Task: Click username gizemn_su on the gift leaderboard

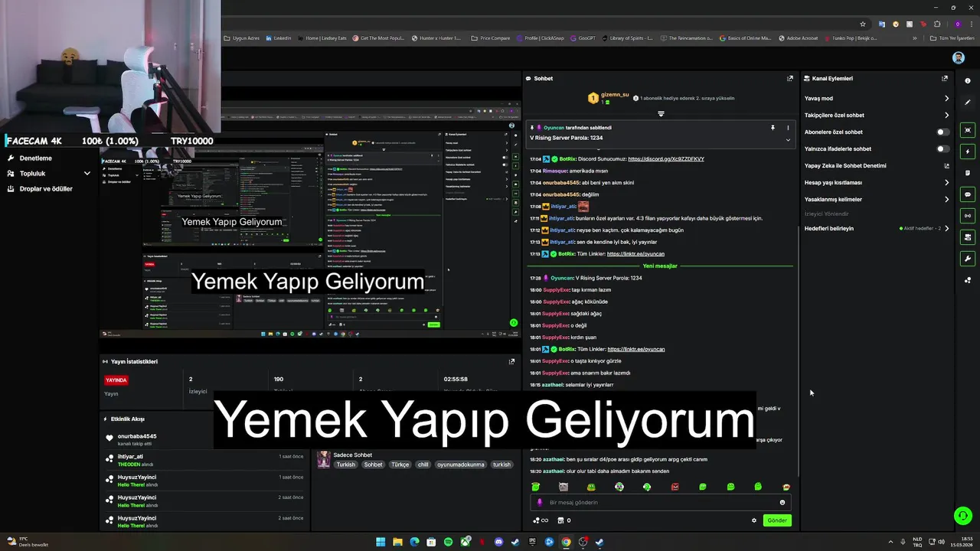Action: (x=615, y=95)
